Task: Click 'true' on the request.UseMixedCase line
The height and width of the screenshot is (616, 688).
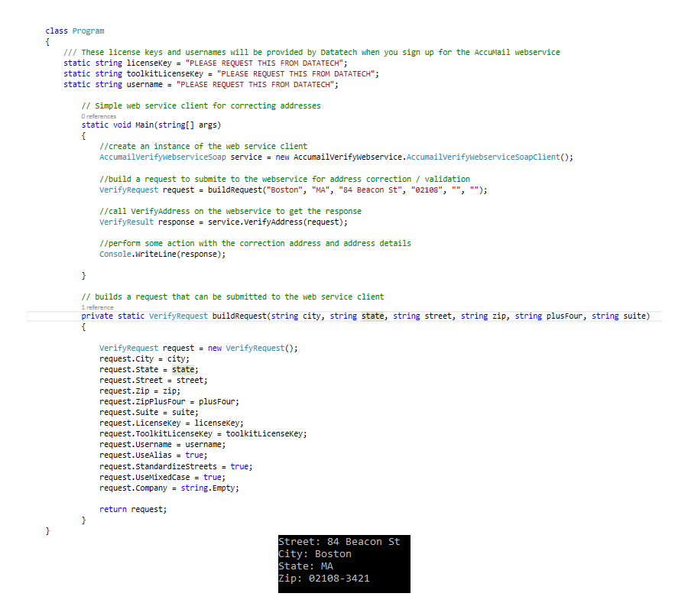Action: [x=213, y=477]
